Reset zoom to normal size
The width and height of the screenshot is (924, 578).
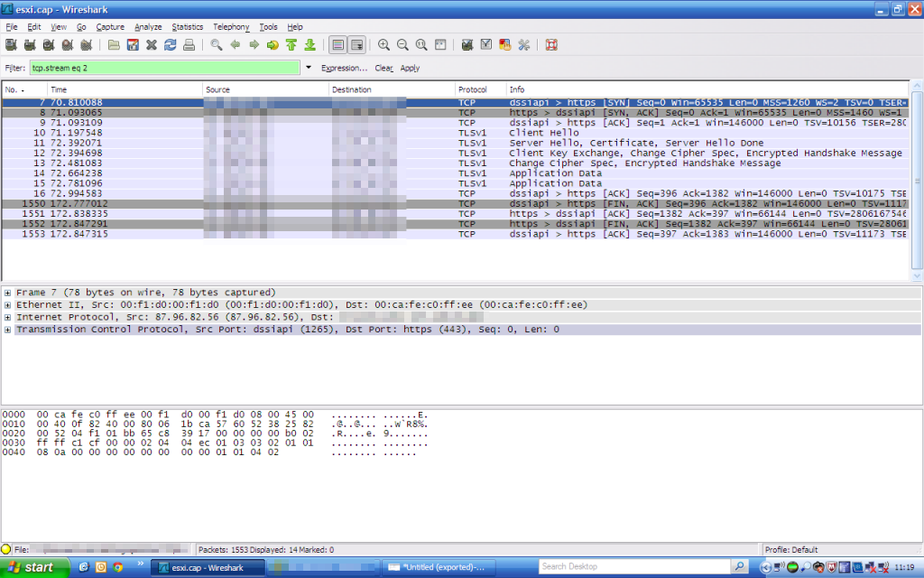click(x=421, y=45)
